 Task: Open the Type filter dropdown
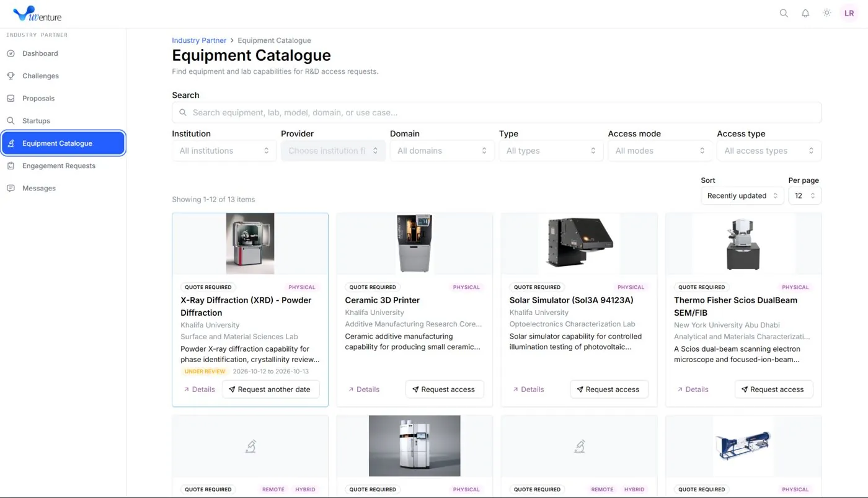[551, 151]
